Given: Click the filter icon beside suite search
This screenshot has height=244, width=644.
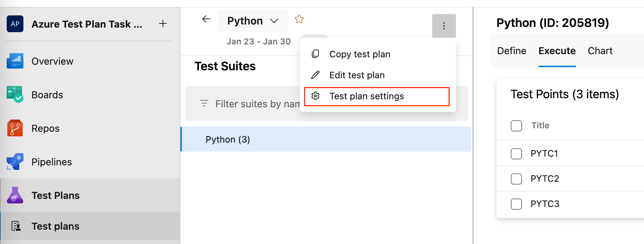Looking at the screenshot, I should tap(204, 103).
